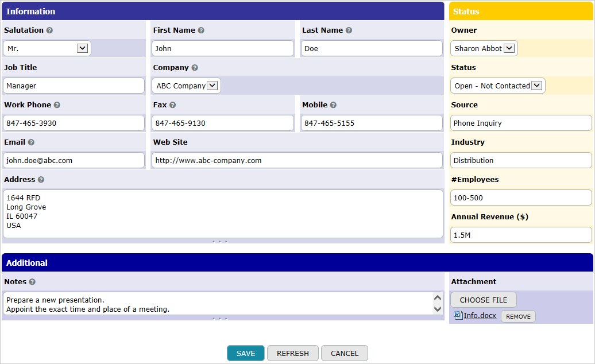Click the help icon next to Company

click(x=195, y=68)
